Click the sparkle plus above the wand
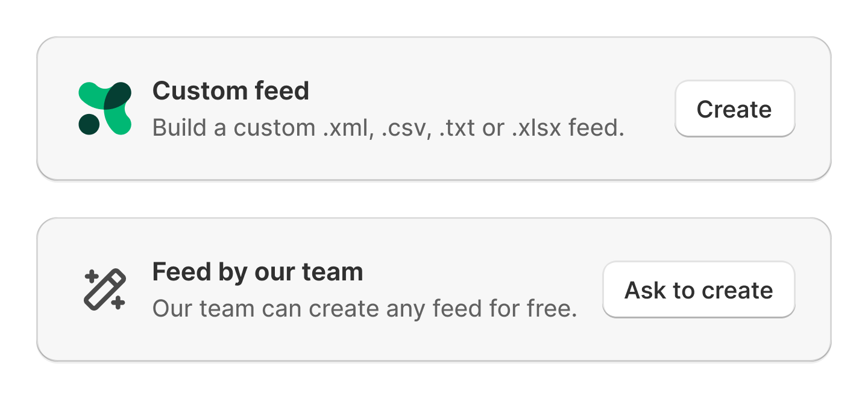 point(92,277)
